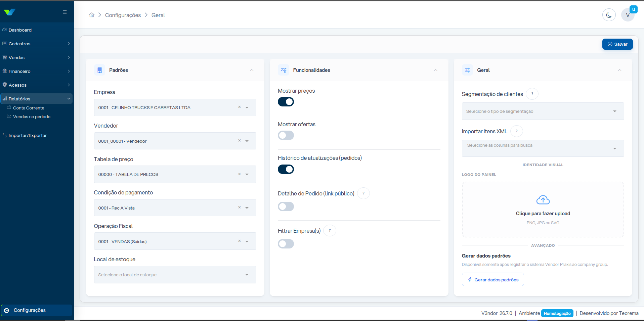Open the Local de estoque dropdown

point(175,275)
